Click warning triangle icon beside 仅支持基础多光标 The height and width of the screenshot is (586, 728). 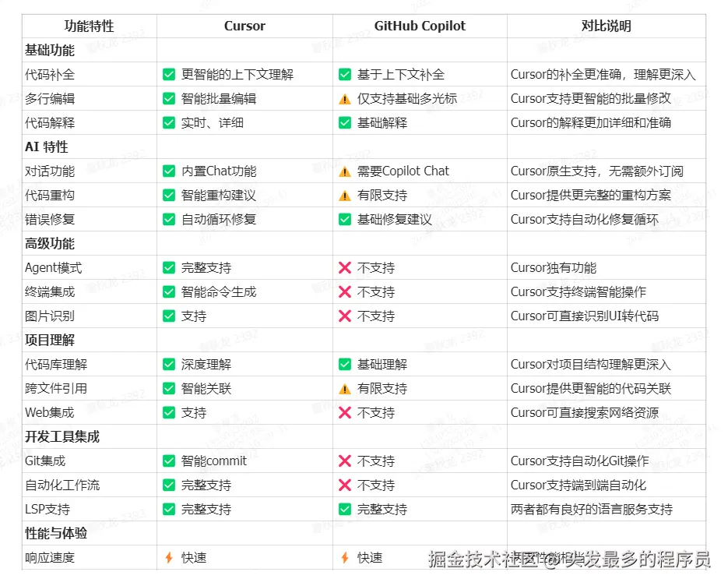pyautogui.click(x=345, y=99)
